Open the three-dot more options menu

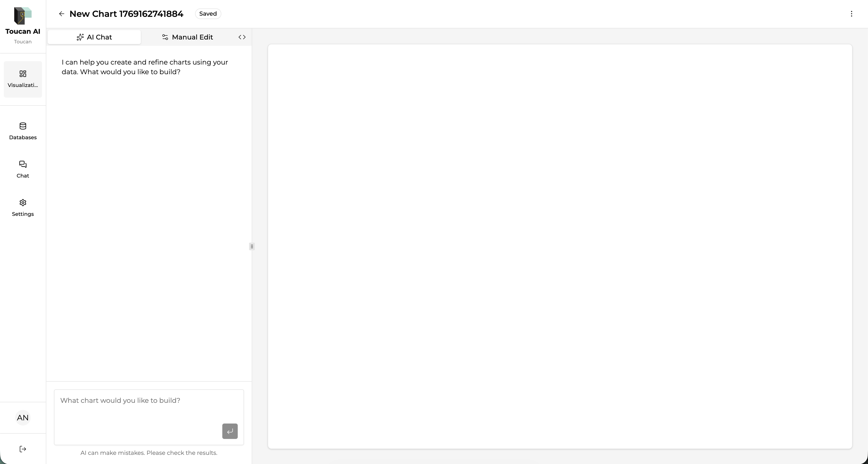tap(851, 14)
